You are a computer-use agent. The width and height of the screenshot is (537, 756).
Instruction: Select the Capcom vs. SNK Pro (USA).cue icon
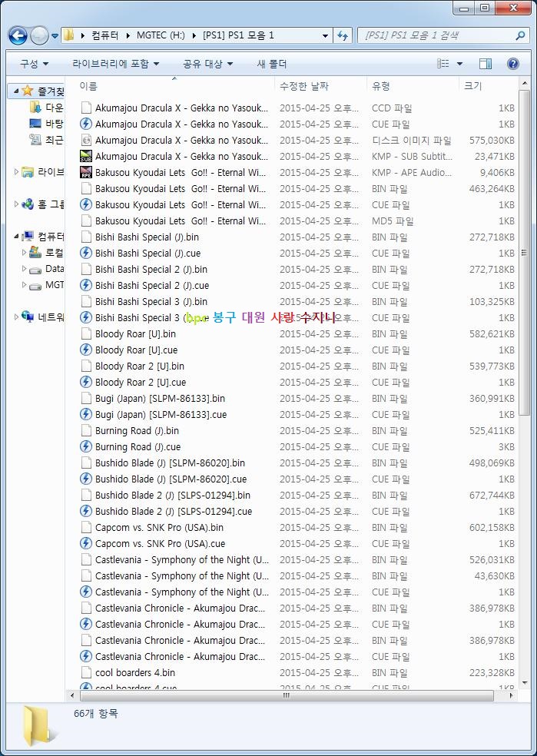point(86,543)
